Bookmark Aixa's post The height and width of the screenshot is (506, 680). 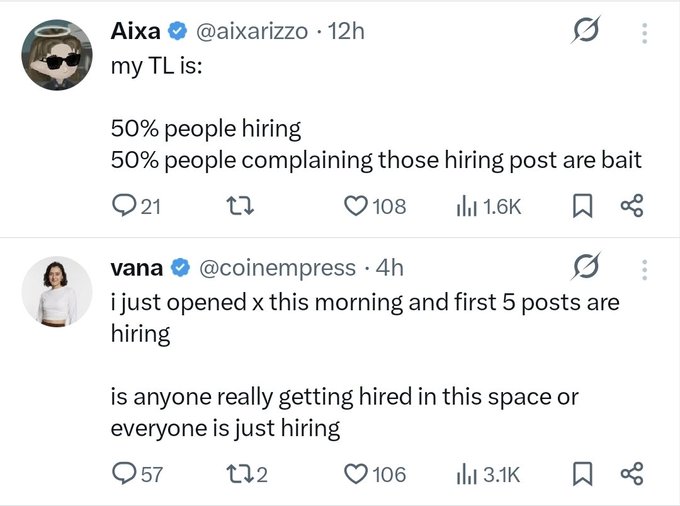click(x=583, y=207)
